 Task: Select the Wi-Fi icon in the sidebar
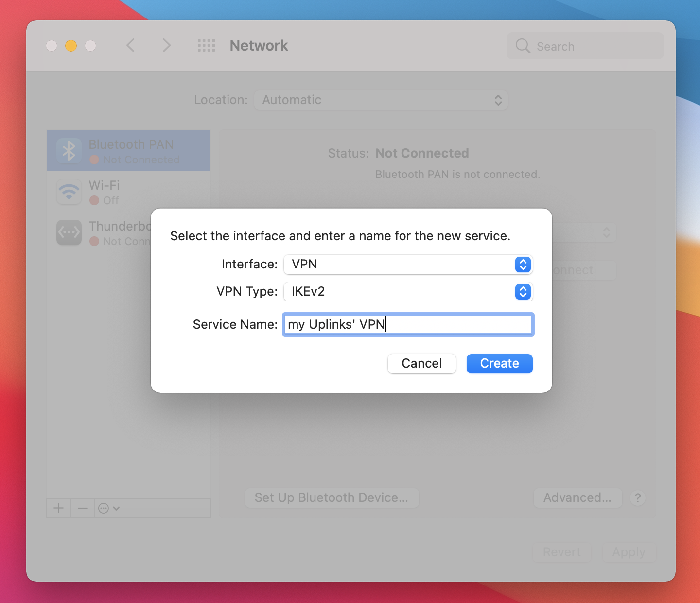tap(69, 192)
